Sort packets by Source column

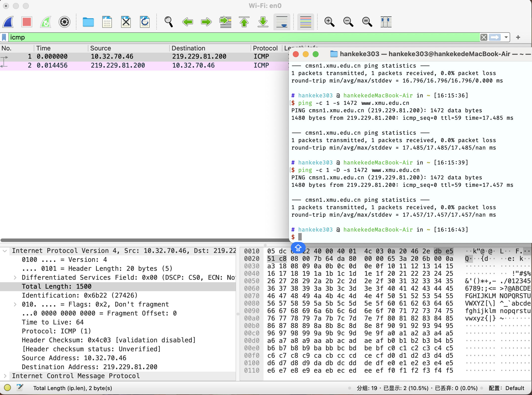(129, 48)
